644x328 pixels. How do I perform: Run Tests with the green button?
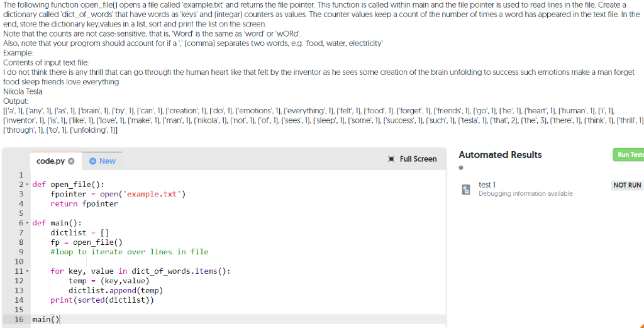coord(628,154)
